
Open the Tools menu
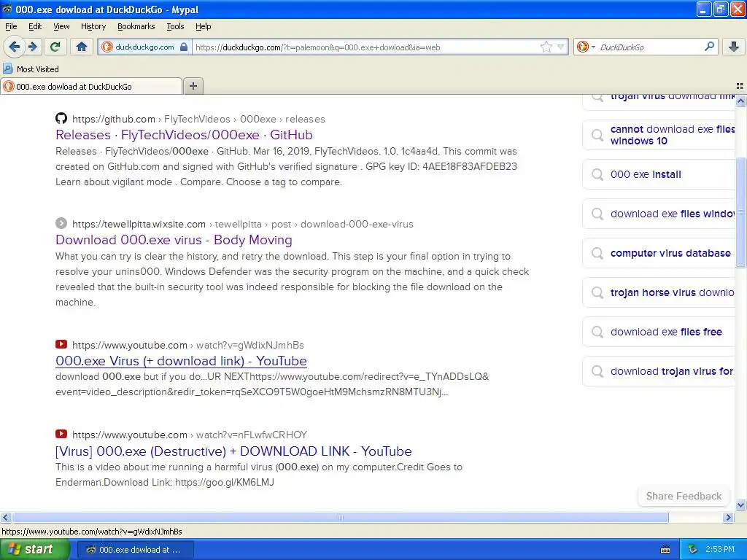[x=175, y=26]
